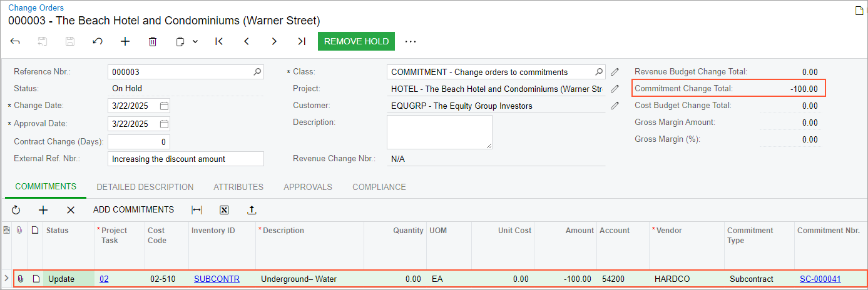The width and height of the screenshot is (868, 290).
Task: Click the Description text area
Action: (x=439, y=132)
